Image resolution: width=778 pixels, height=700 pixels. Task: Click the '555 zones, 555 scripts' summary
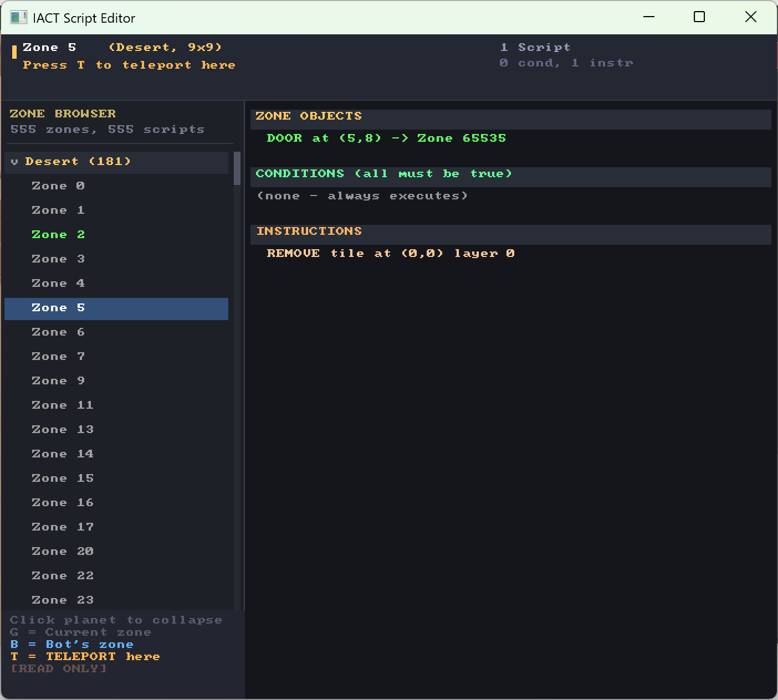coord(108,130)
